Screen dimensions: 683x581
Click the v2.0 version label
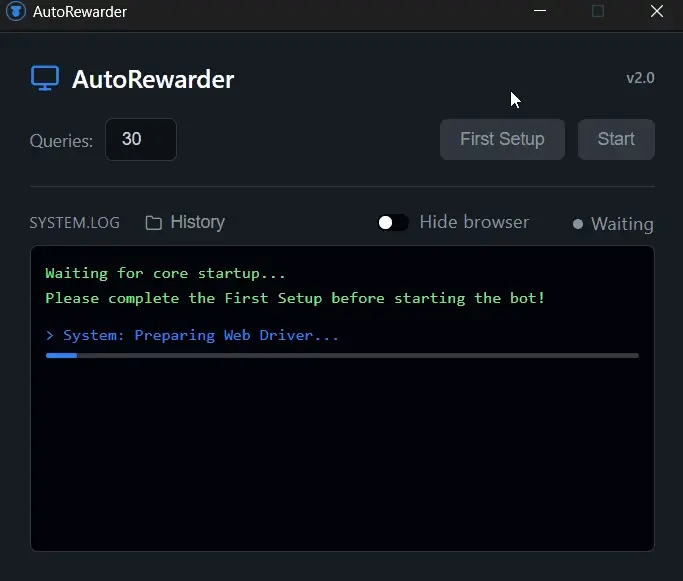tap(640, 78)
